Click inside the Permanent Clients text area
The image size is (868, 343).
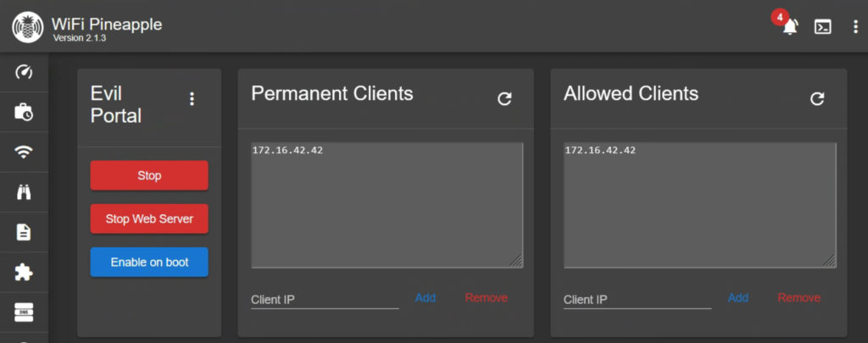[x=387, y=205]
